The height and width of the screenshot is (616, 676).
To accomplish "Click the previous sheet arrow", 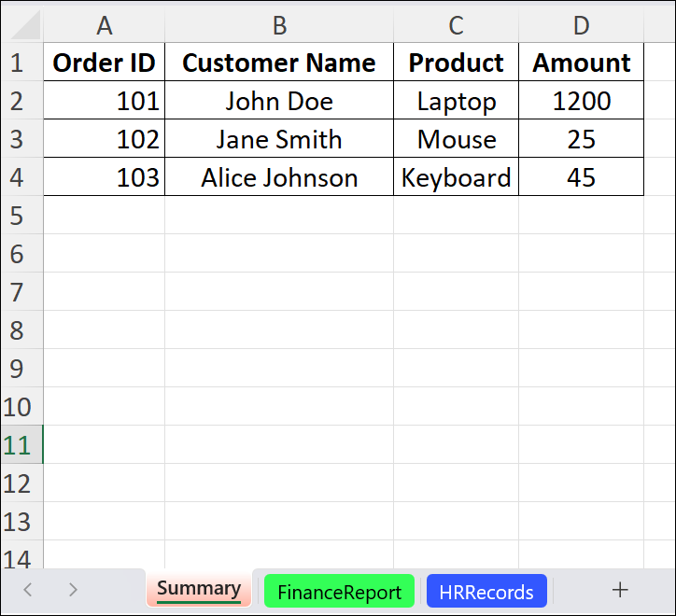I will point(28,589).
